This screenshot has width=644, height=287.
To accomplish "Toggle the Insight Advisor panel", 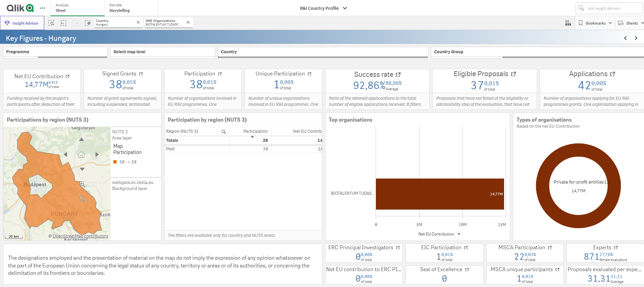I will [22, 23].
